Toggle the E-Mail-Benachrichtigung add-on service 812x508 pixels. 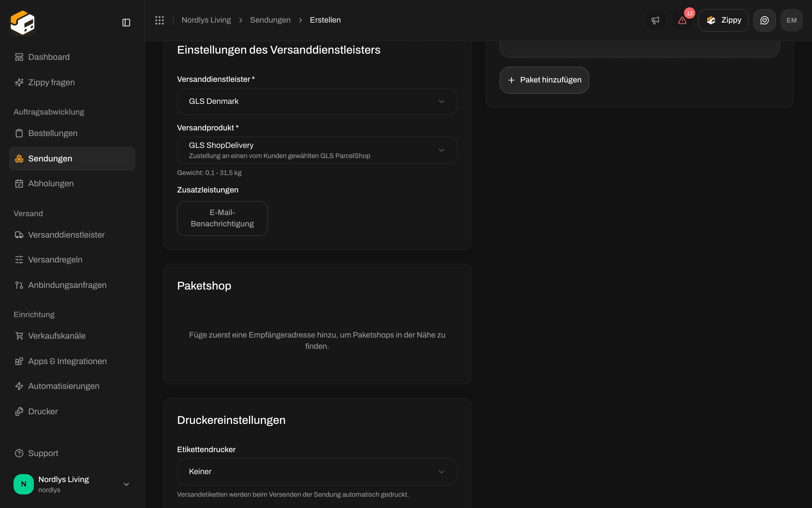pos(222,218)
